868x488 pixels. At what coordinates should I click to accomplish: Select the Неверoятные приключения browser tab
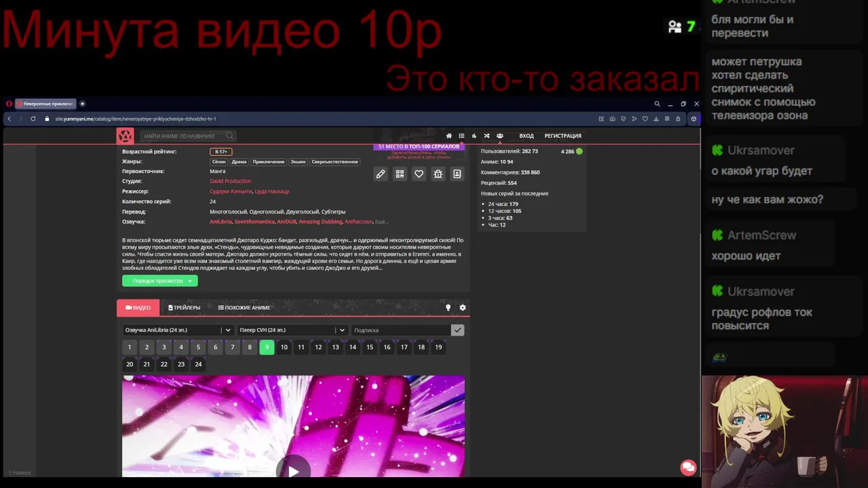pyautogui.click(x=45, y=104)
